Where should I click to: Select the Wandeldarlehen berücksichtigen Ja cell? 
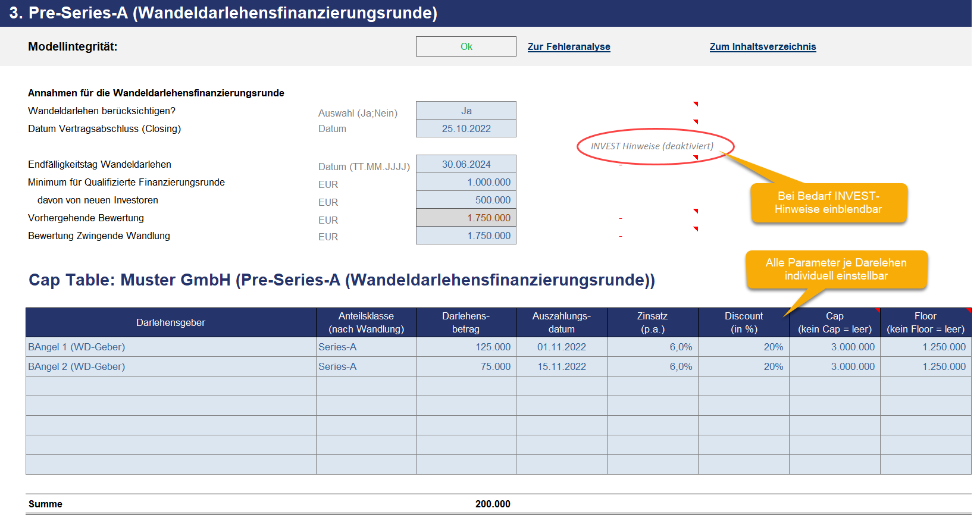(x=466, y=111)
